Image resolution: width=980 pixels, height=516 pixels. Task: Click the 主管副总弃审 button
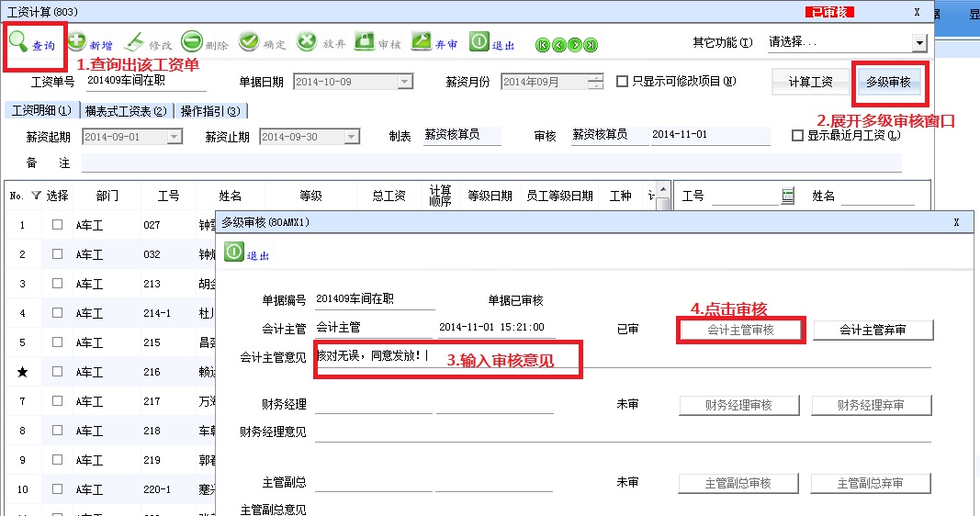point(870,484)
